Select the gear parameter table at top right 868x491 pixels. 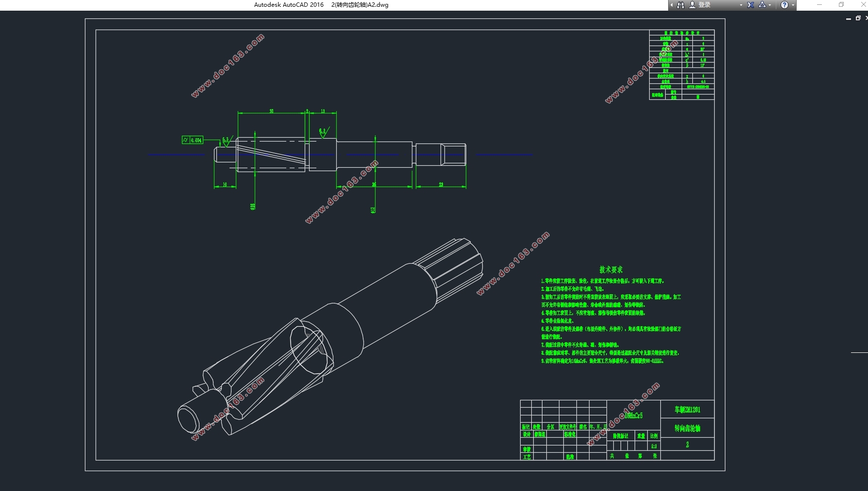click(682, 65)
